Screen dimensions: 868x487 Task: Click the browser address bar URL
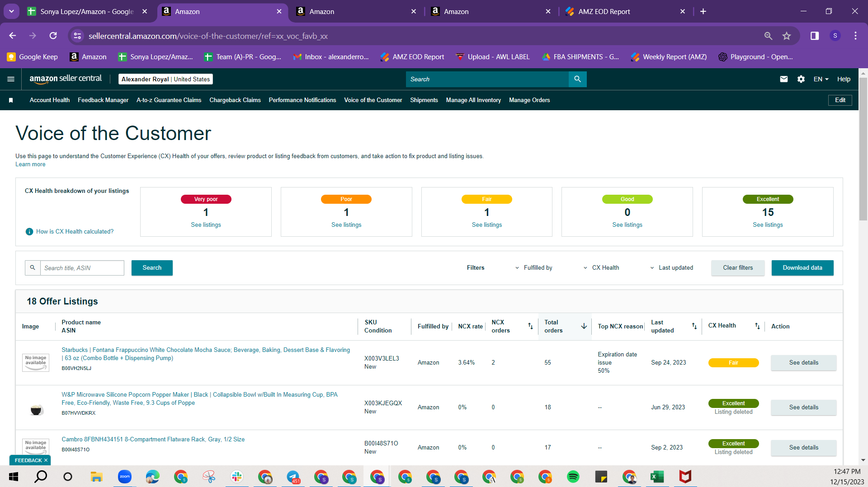(208, 36)
